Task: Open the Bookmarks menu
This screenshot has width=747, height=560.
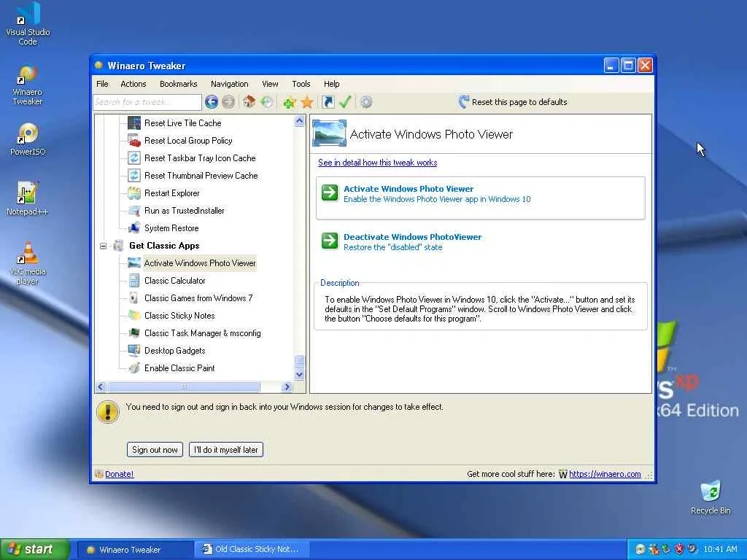Action: click(x=178, y=84)
